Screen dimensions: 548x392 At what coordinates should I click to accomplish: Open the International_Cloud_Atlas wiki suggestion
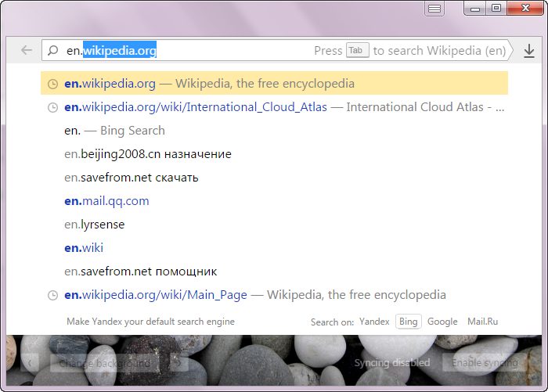point(274,107)
